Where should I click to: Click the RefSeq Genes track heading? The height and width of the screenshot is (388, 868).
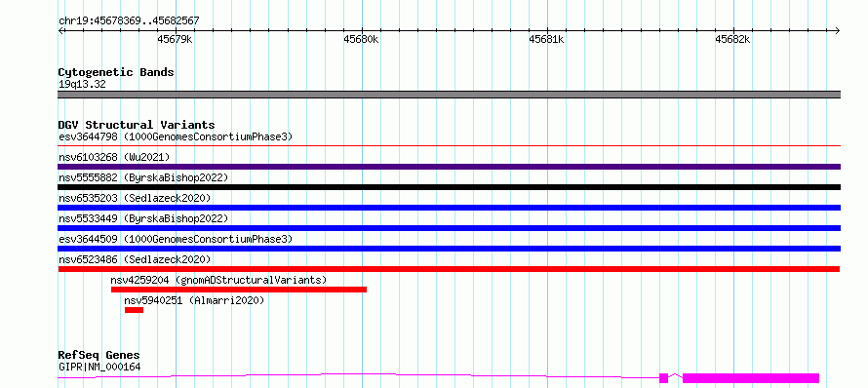tap(99, 356)
